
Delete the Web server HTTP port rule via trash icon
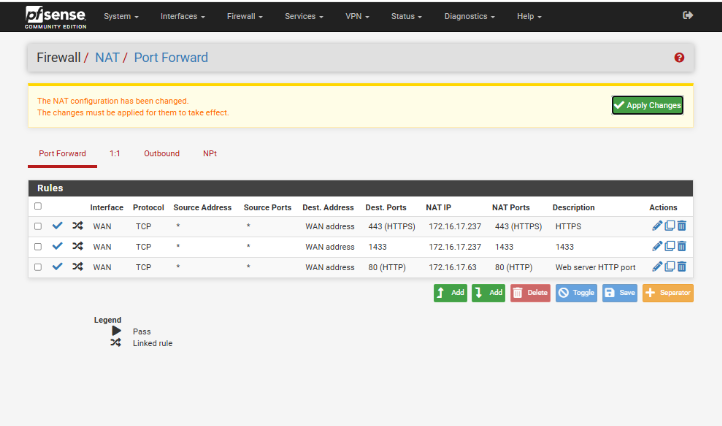pos(682,267)
